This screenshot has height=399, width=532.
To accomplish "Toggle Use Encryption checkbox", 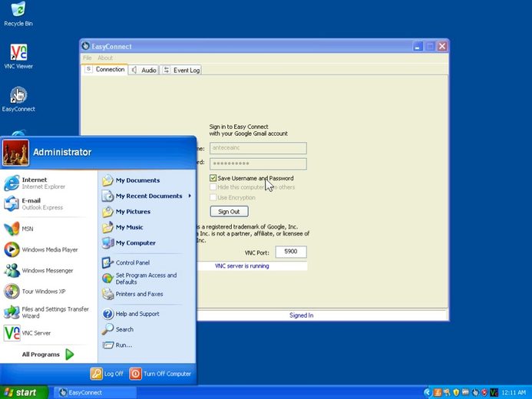I will click(x=213, y=197).
